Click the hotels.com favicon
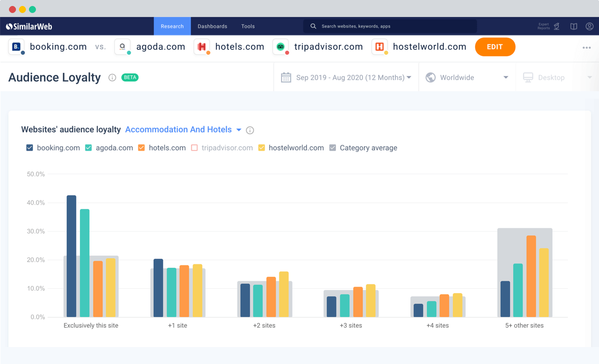 202,47
